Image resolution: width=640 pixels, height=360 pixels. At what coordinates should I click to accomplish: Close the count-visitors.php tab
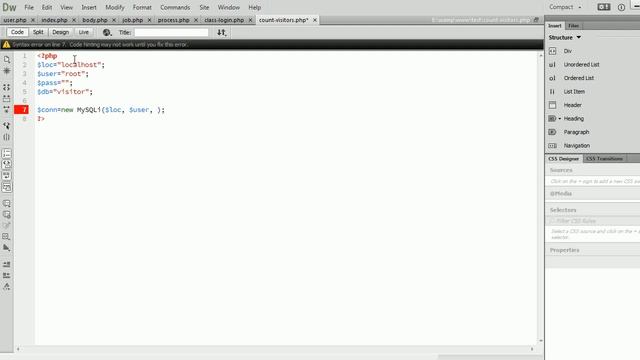315,20
